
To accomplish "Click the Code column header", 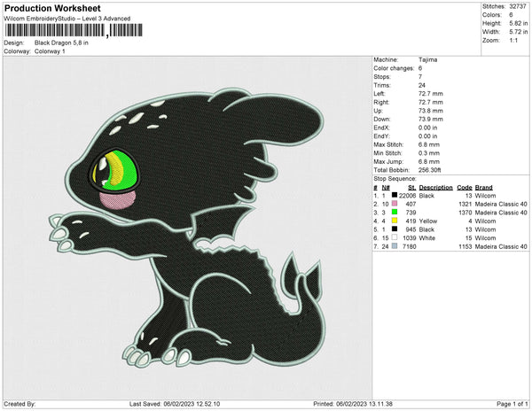I will point(465,188).
